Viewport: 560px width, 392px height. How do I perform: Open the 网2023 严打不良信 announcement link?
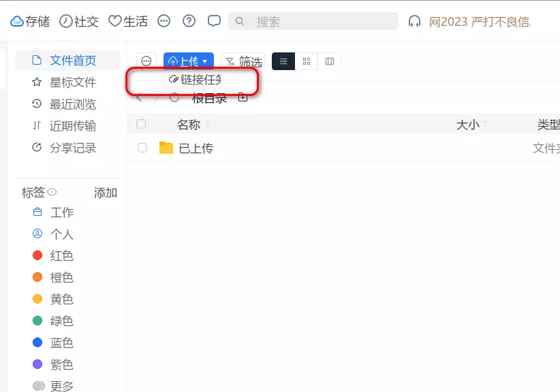[x=480, y=22]
